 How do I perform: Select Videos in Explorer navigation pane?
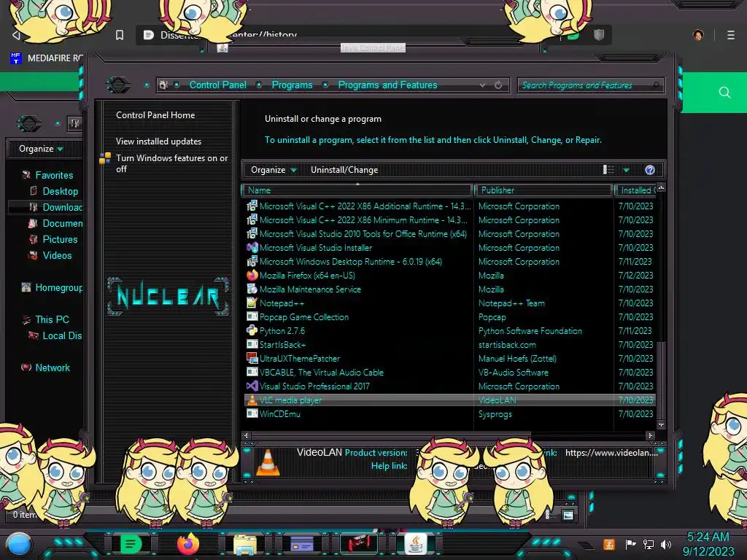click(x=57, y=256)
